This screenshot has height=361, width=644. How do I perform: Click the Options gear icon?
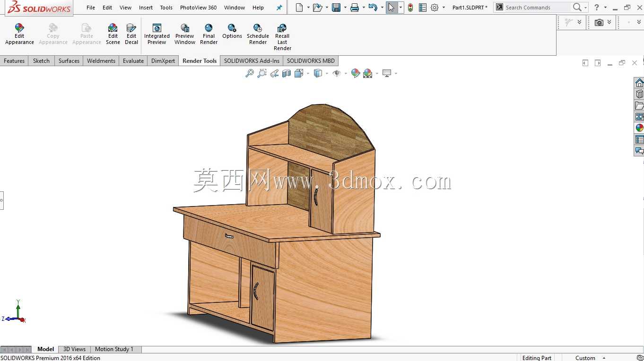[435, 7]
